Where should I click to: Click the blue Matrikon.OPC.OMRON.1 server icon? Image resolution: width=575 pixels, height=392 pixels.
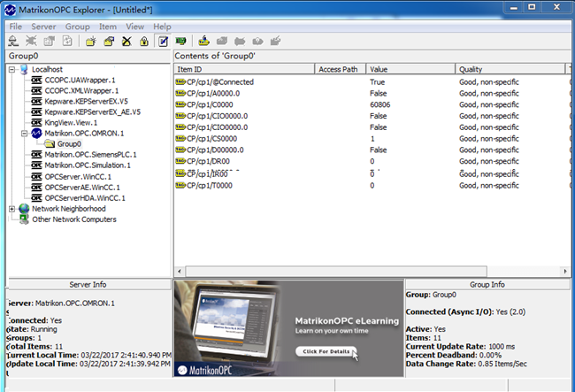36,133
